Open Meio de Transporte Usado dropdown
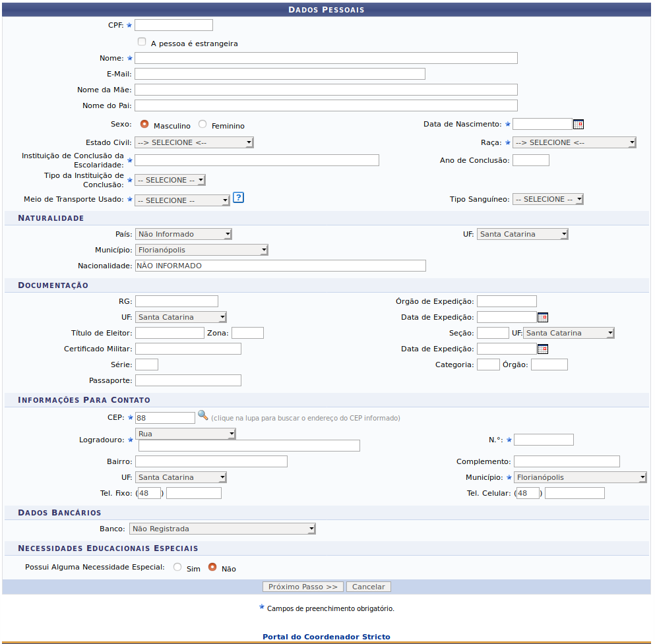This screenshot has height=644, width=655. click(x=182, y=200)
